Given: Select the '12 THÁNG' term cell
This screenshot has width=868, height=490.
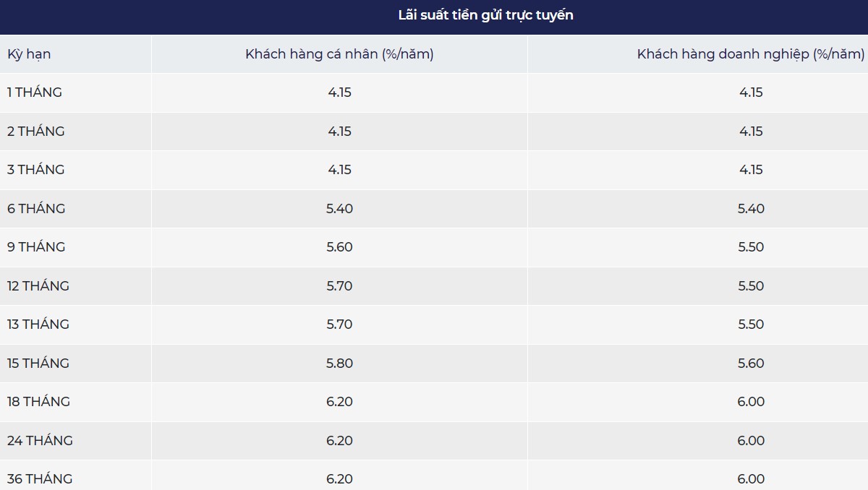Looking at the screenshot, I should click(x=38, y=286).
